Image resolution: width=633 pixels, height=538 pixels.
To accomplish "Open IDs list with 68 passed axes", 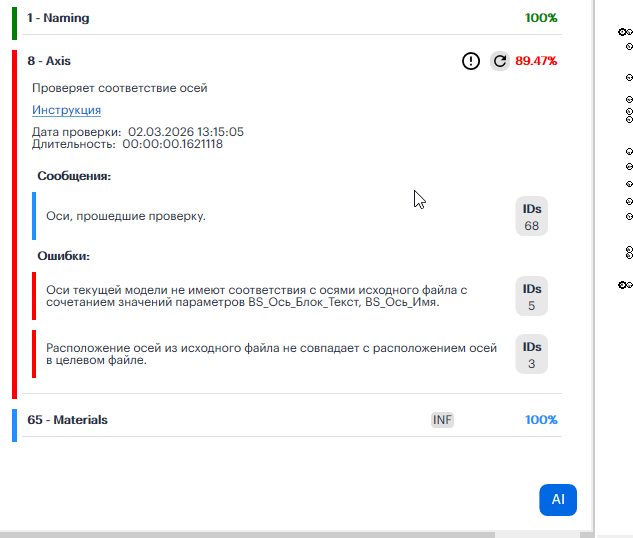I will pyautogui.click(x=531, y=217).
